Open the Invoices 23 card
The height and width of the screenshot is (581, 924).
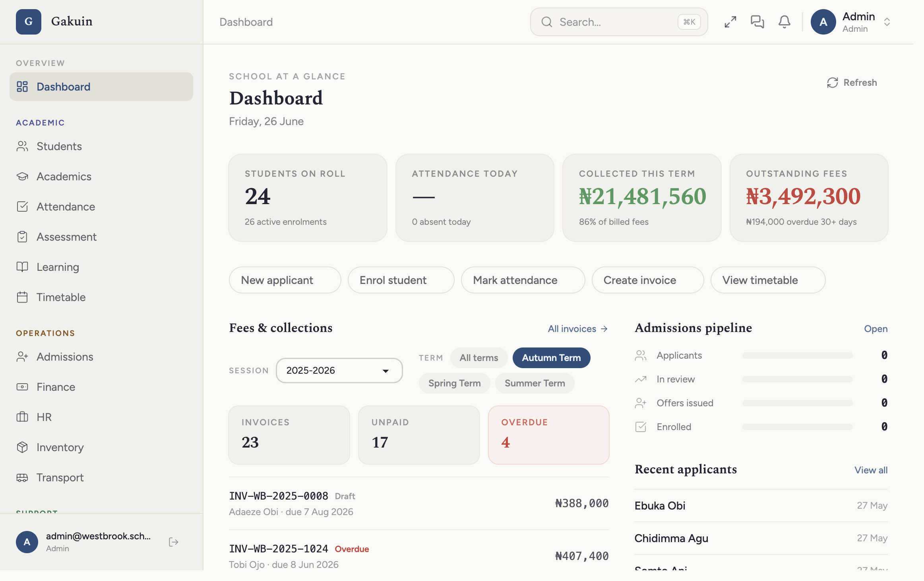(x=289, y=435)
